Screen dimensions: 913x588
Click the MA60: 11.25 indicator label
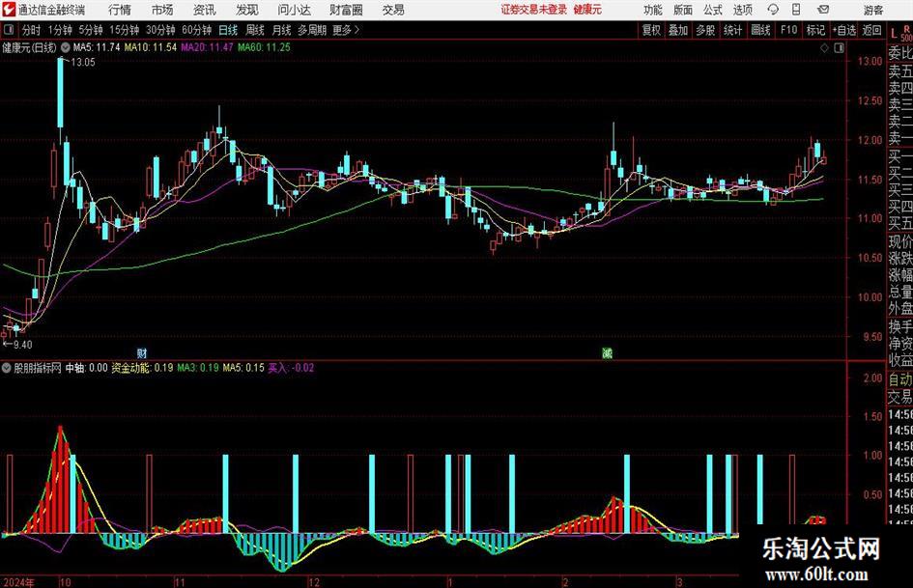264,47
